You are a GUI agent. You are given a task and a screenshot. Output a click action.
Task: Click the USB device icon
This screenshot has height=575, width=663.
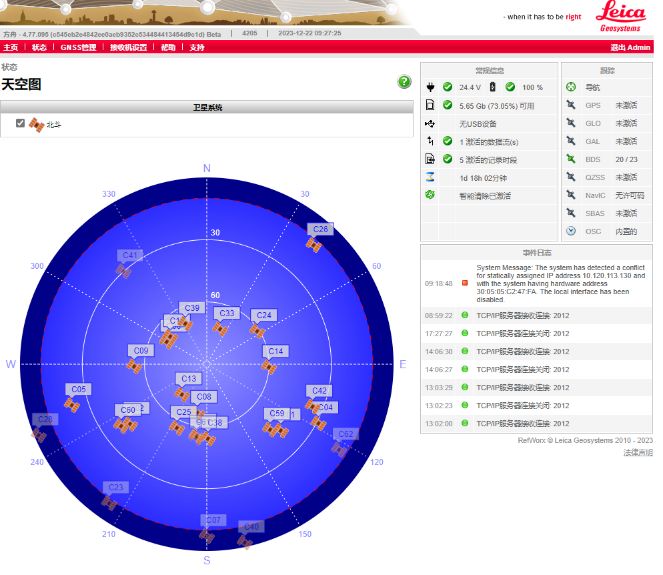[430, 123]
